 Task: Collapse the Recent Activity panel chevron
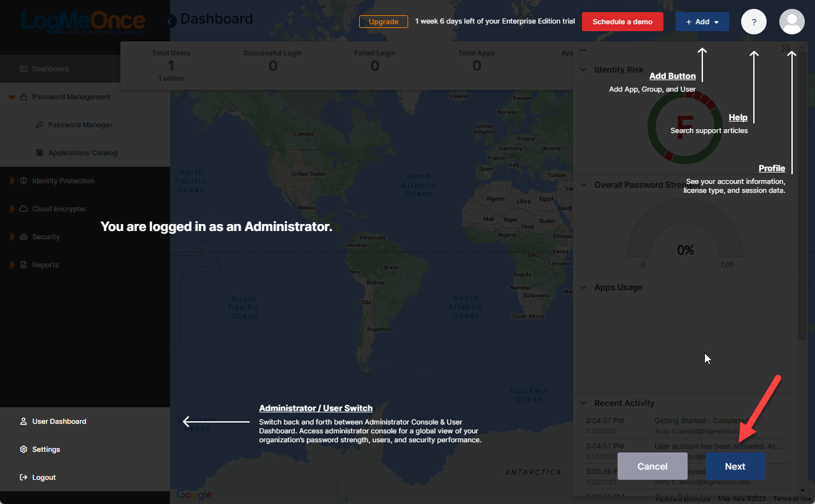tap(583, 403)
